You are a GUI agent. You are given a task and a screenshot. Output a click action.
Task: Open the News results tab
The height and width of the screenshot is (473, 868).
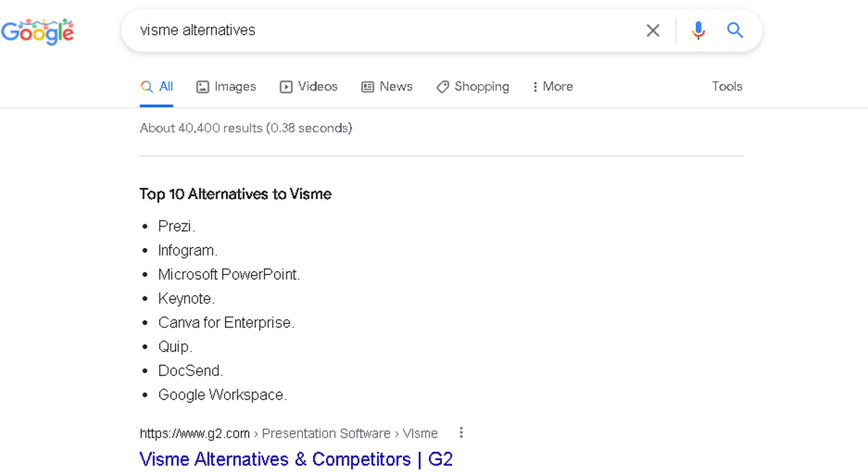[387, 87]
